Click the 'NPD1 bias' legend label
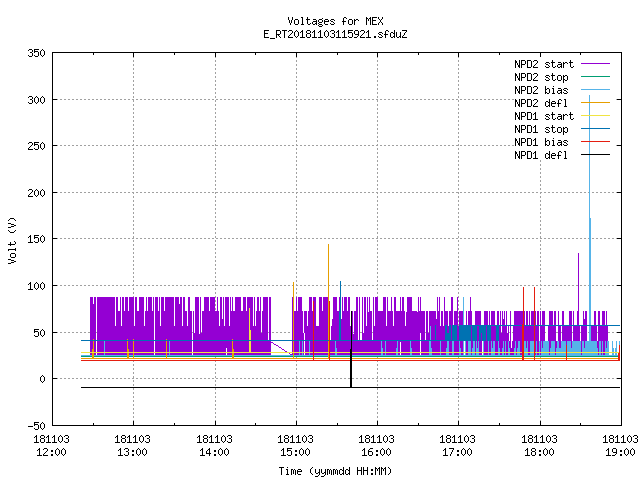 tap(541, 142)
